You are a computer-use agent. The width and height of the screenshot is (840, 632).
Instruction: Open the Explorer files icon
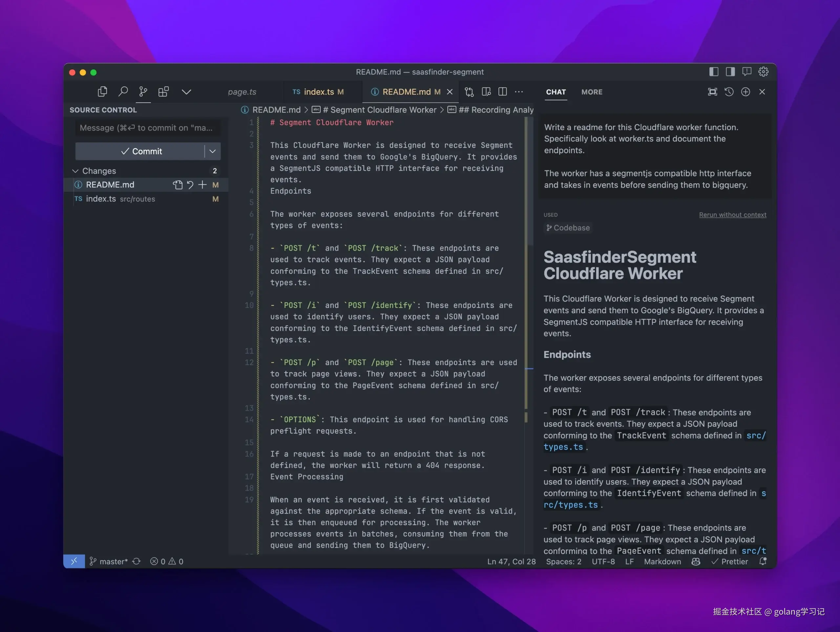coord(102,92)
